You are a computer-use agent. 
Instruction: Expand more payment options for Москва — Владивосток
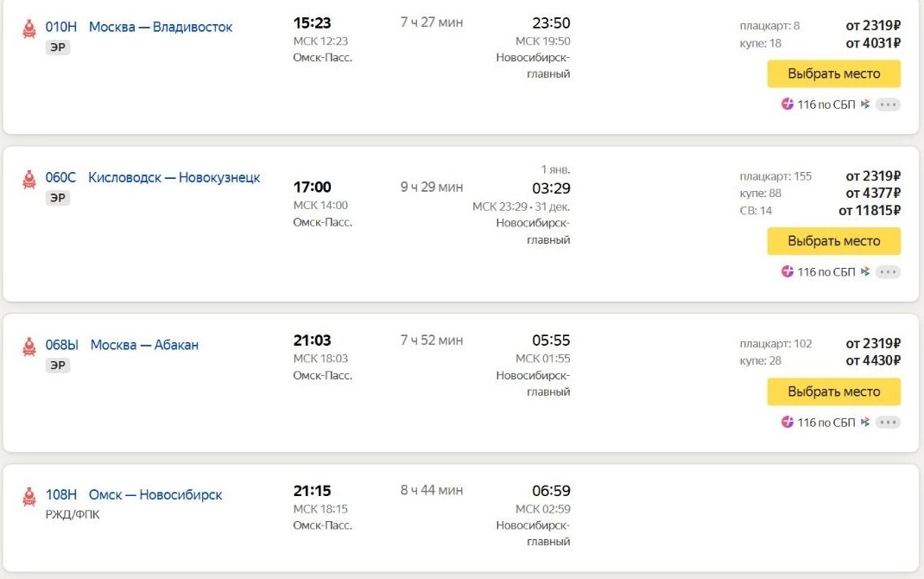[x=888, y=105]
